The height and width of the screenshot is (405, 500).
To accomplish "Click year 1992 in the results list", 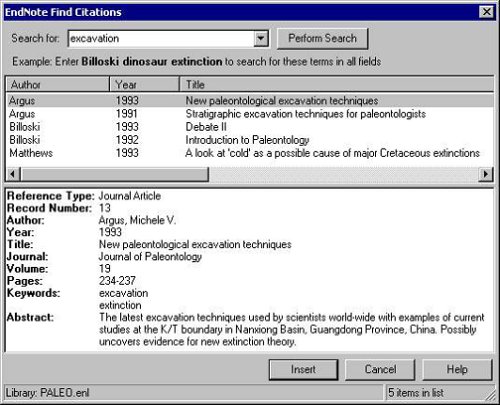I will [x=127, y=140].
